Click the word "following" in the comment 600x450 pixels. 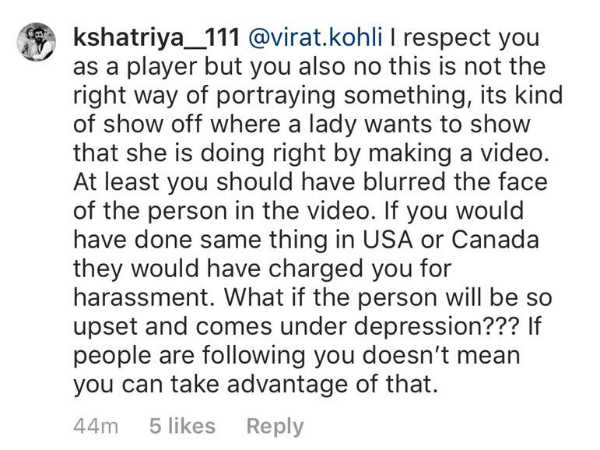[254, 356]
